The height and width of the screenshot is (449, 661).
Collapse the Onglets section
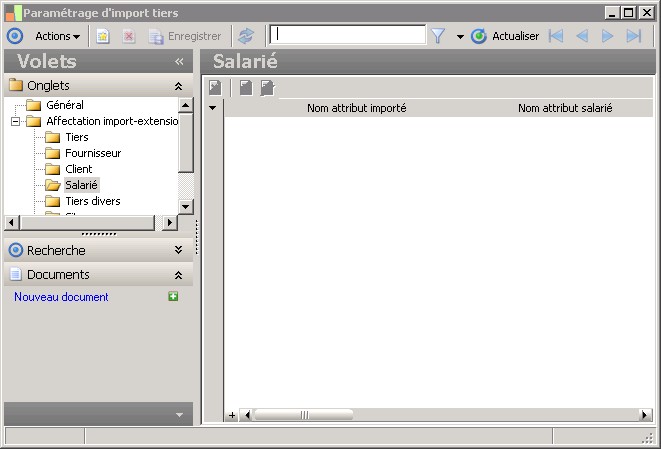(x=178, y=86)
